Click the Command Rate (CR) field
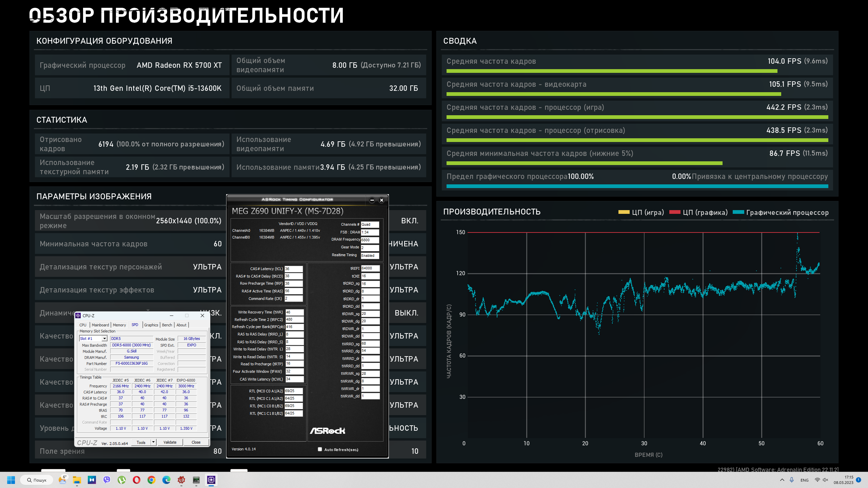868x488 pixels. 294,299
